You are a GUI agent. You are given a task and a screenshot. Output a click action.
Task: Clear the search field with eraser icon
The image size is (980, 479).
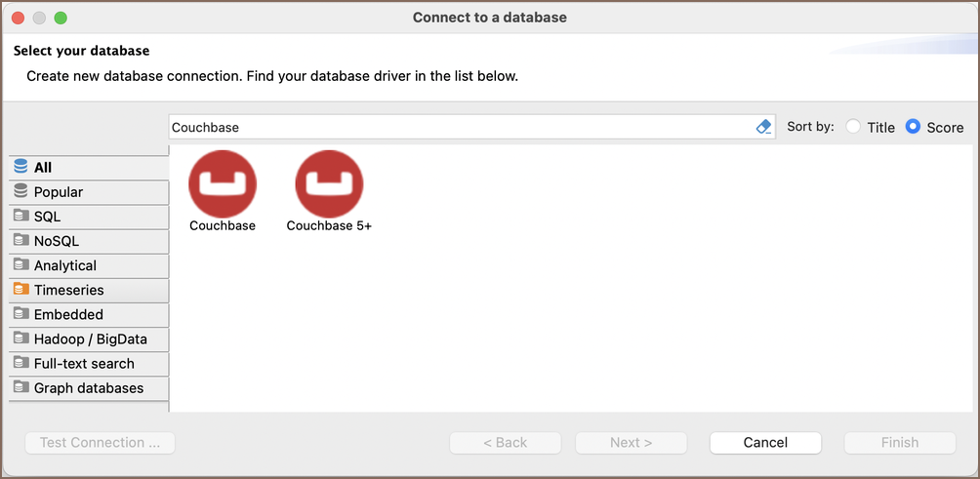[x=763, y=127]
